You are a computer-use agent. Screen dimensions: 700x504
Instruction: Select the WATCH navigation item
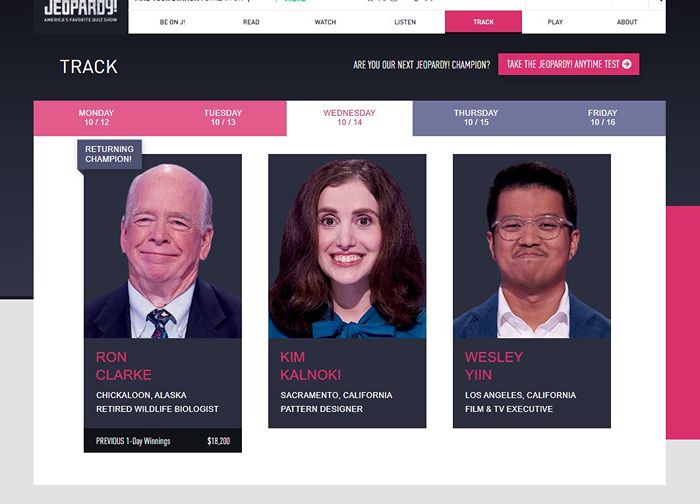click(x=325, y=22)
